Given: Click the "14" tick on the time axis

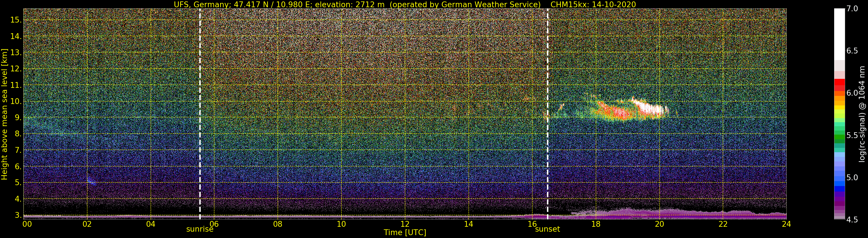Looking at the screenshot, I should tap(468, 224).
